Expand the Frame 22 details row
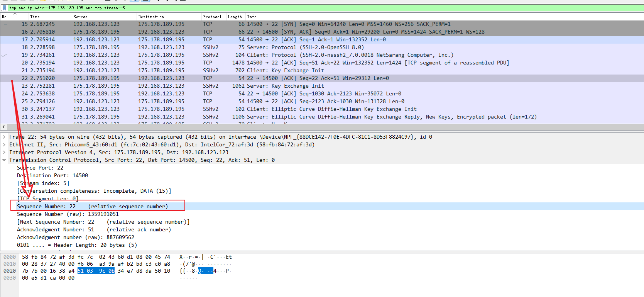Viewport: 644px width, 297px height. (4, 137)
